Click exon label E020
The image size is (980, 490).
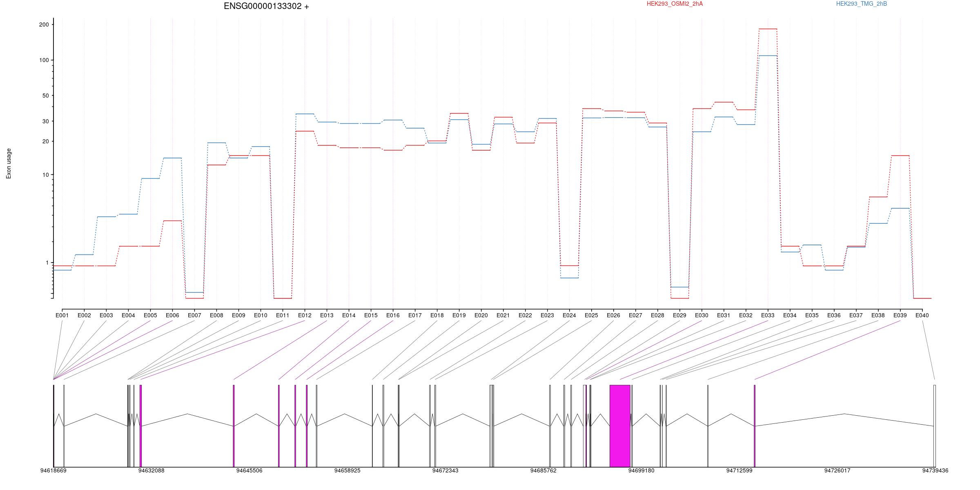click(x=481, y=315)
